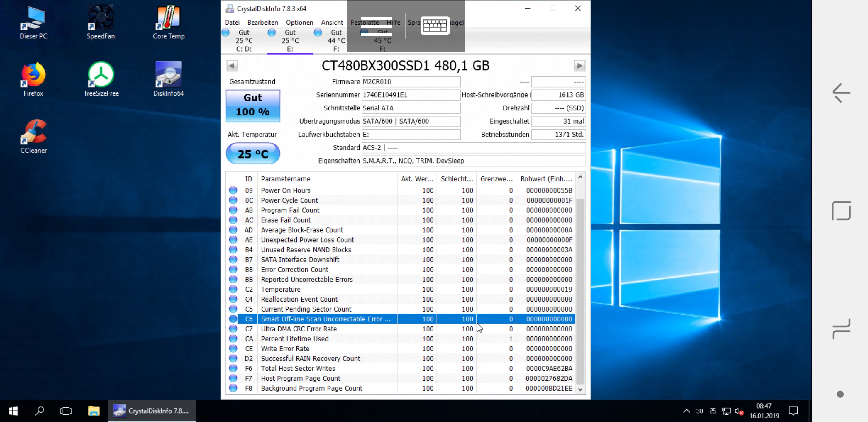Click the next disk arrow button

579,65
